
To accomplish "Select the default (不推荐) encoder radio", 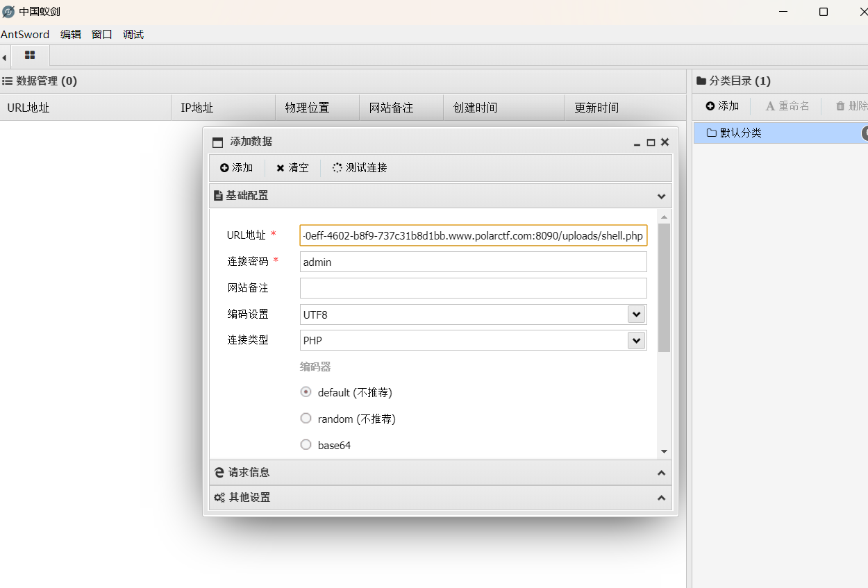I will (x=306, y=392).
